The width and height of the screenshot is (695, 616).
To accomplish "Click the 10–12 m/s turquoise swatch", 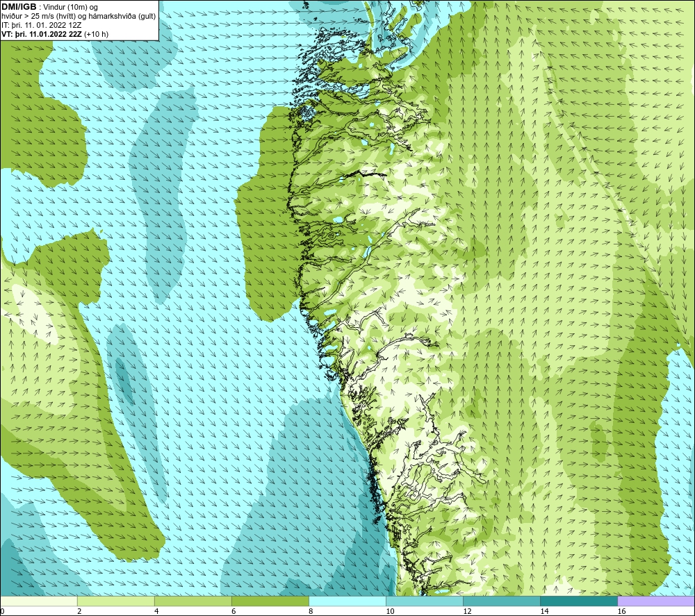I will 425,601.
